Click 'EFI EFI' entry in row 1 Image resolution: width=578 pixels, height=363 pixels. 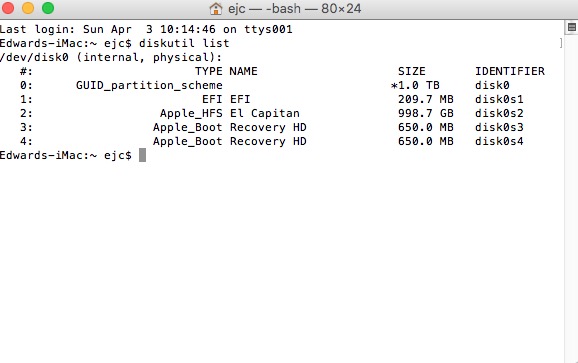[226, 99]
